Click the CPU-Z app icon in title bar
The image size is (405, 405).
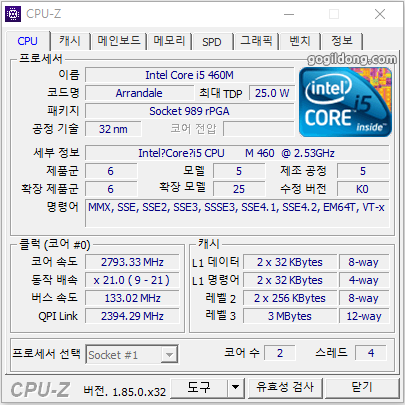coord(13,14)
